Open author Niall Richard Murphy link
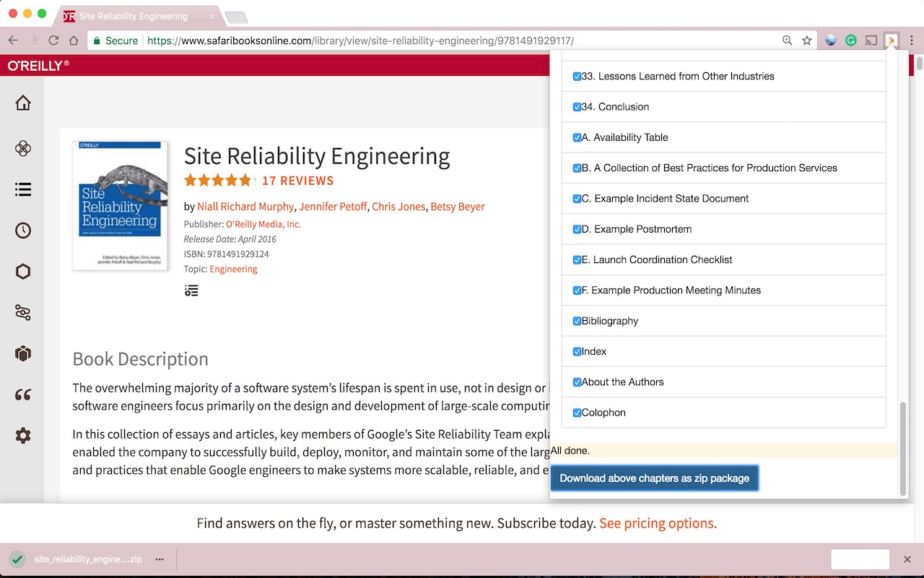924x578 pixels. [x=245, y=207]
